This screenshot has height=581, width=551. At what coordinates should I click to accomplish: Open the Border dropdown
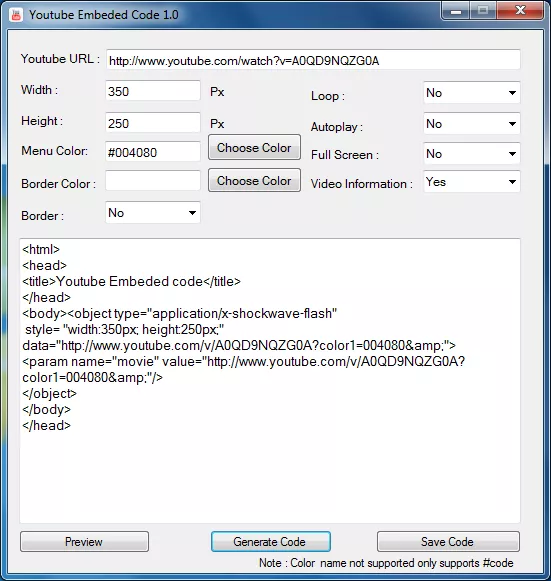point(153,213)
